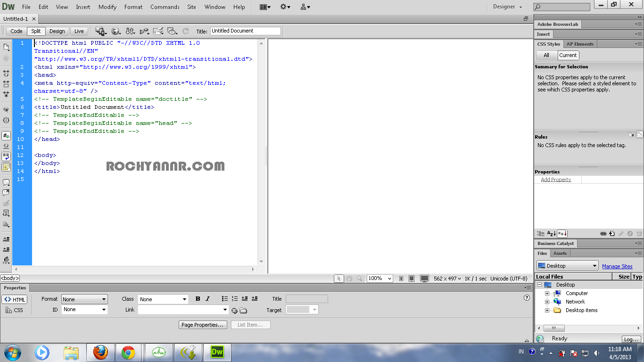Click the search field in top bar
The height and width of the screenshot is (362, 644).
(561, 7)
